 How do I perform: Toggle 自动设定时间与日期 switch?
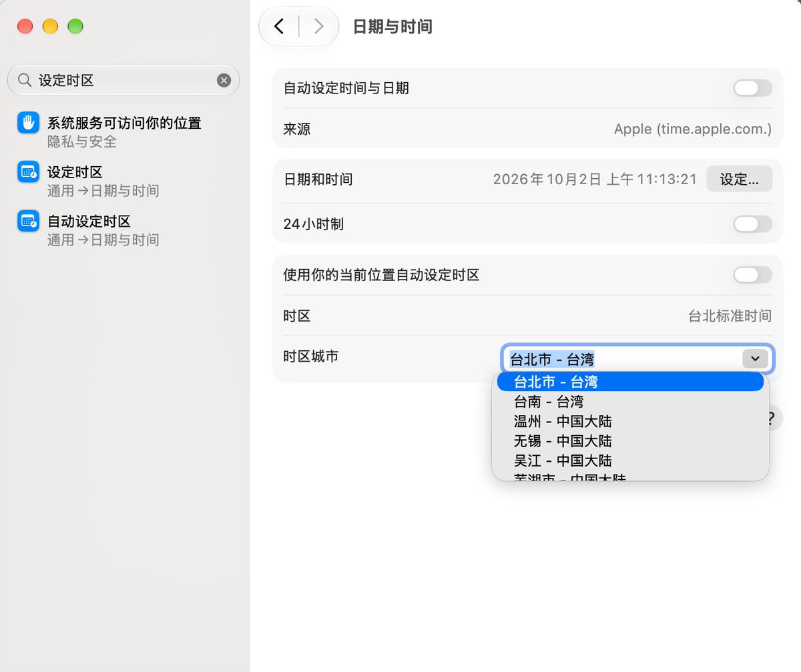click(752, 88)
